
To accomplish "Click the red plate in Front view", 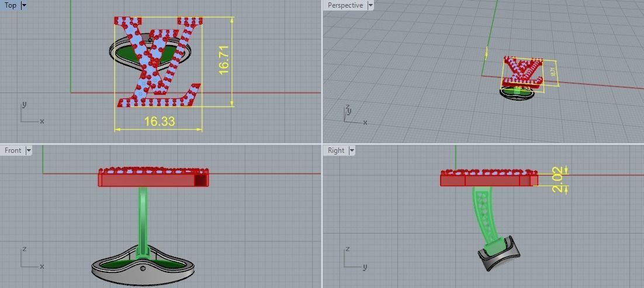I will click(153, 180).
